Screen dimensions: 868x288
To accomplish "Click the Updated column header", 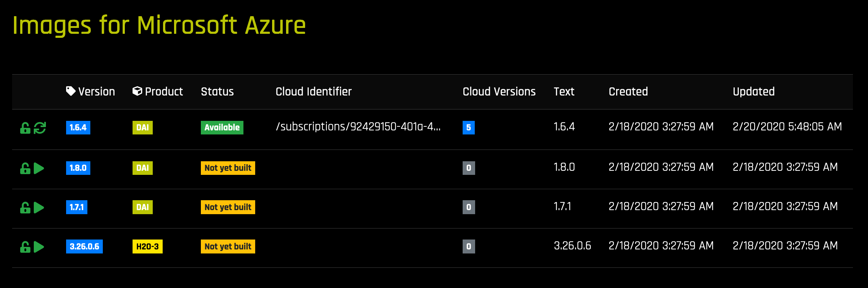I will tap(754, 91).
